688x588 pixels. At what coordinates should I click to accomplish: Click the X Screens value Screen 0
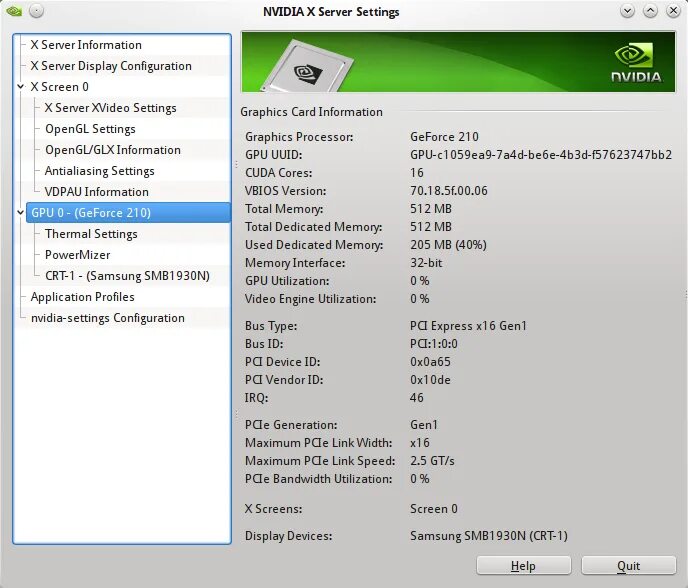click(434, 509)
